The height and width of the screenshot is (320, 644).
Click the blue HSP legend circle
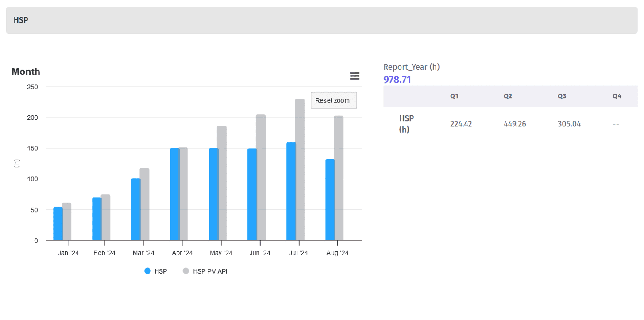(148, 271)
